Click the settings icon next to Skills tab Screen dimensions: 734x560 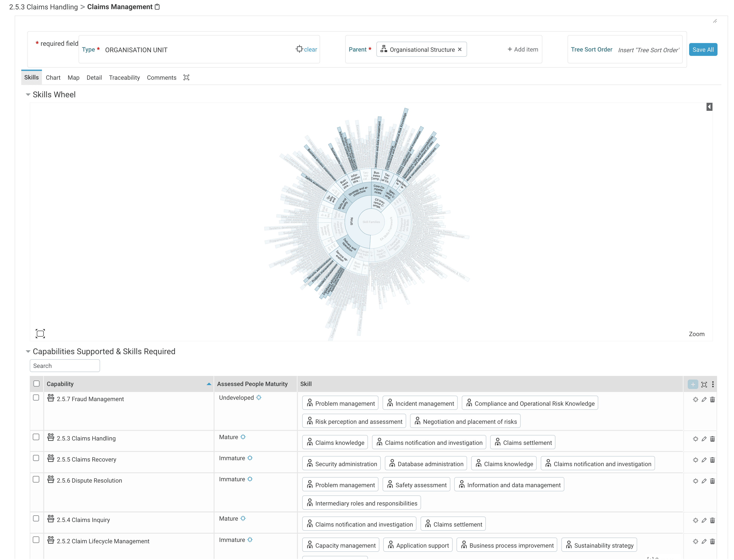[186, 77]
